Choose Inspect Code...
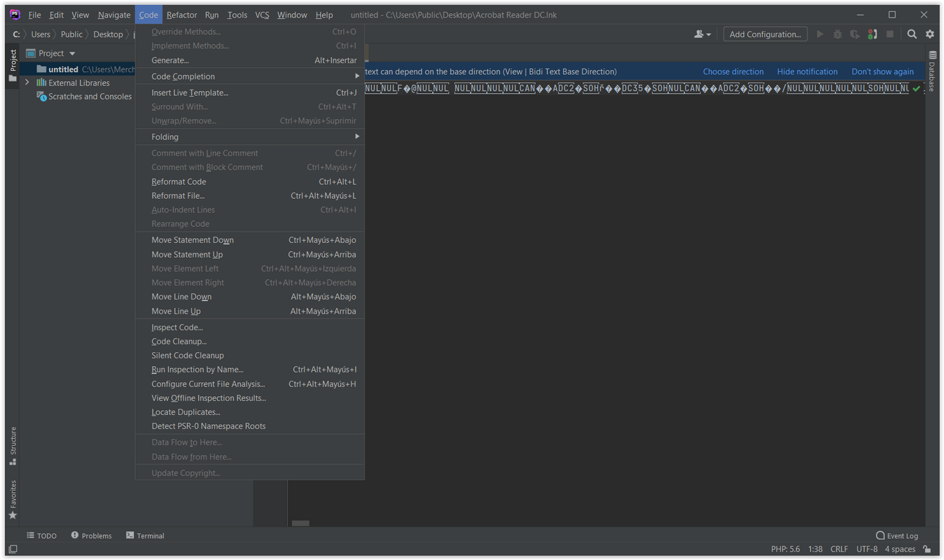This screenshot has width=944, height=560. 250,327
